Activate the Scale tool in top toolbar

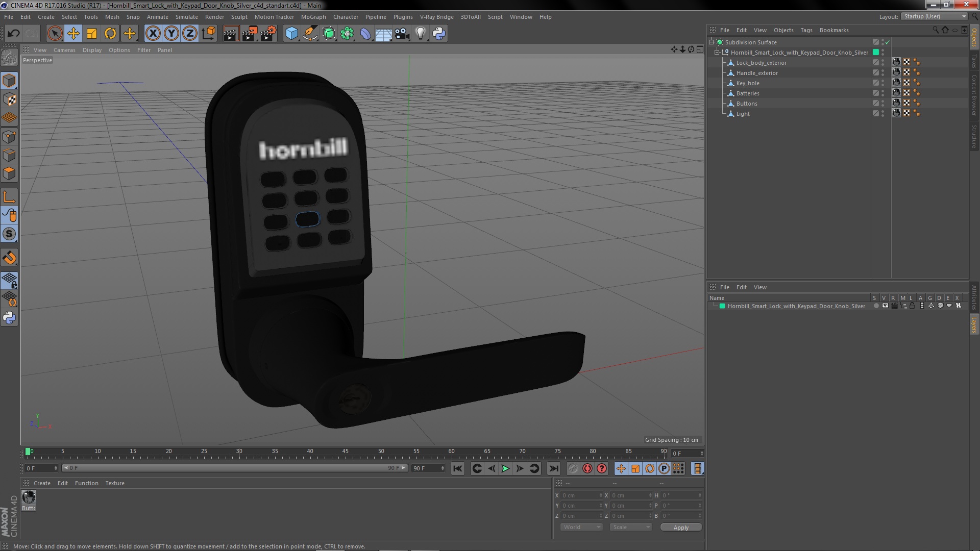tap(92, 34)
